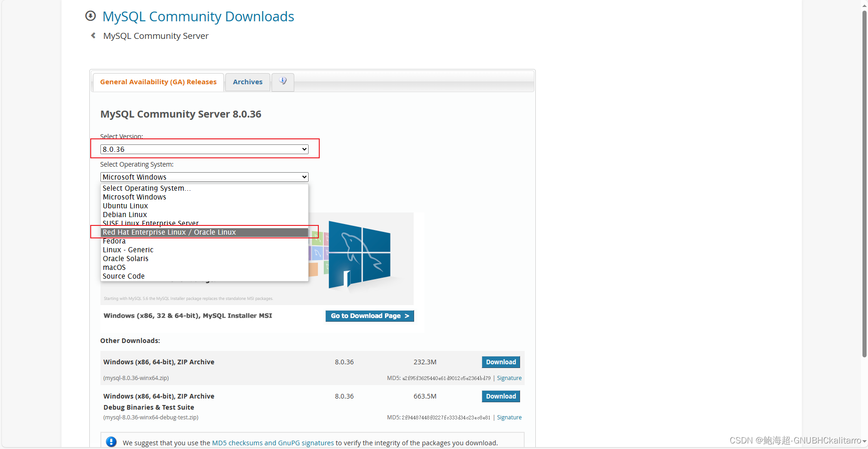Screen dimensions: 868x449
Task: Click the Windows MySQL Installer MSI label
Action: coord(188,316)
